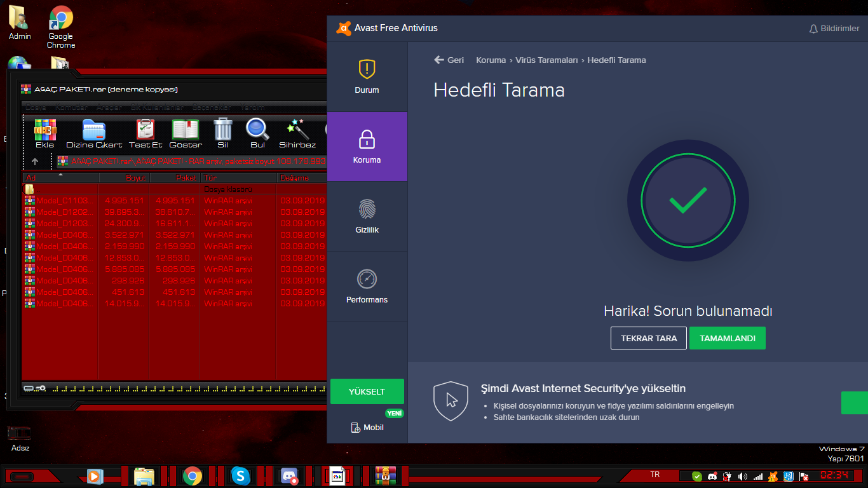Click the network signal tray icon
The image size is (868, 488).
757,476
